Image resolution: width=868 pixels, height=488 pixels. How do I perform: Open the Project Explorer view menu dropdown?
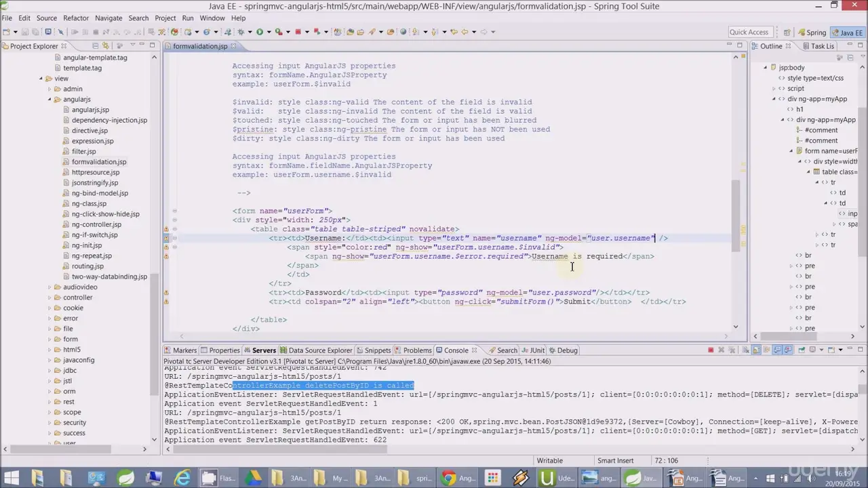133,45
